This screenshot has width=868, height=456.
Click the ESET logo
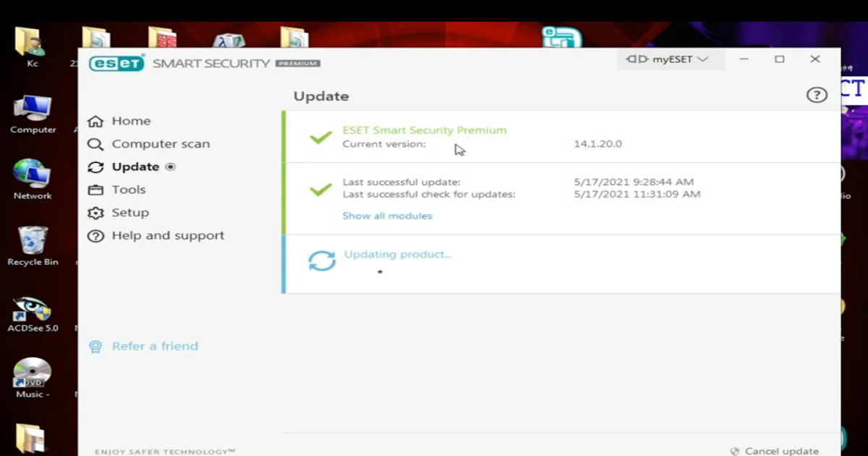[x=117, y=63]
